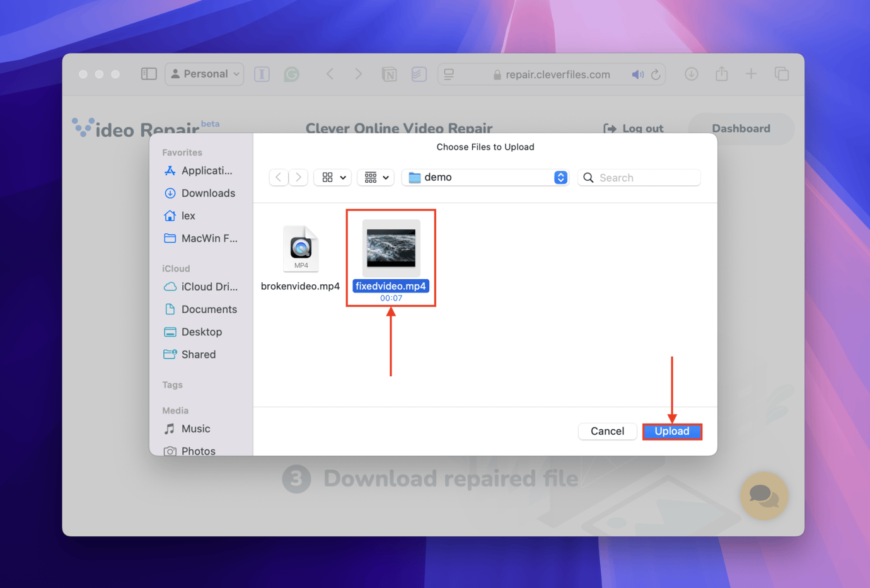Click the Log out link
Viewport: 870px width, 588px height.
pyautogui.click(x=634, y=128)
